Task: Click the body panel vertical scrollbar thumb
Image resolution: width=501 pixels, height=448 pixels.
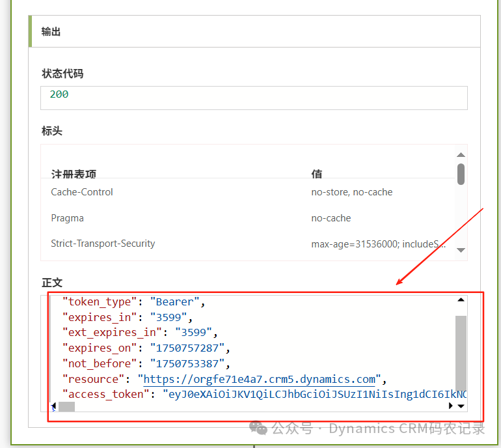Action: pyautogui.click(x=461, y=353)
